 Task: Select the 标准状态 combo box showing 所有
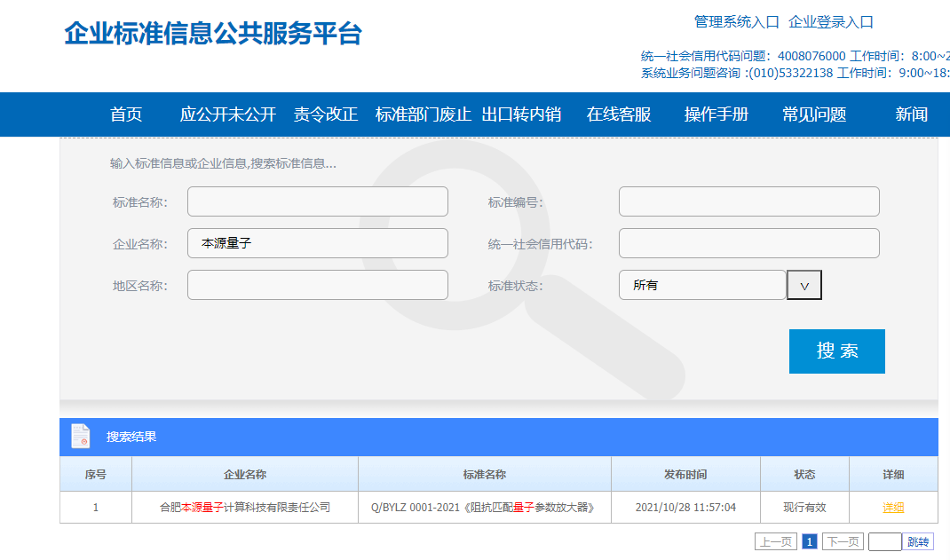pyautogui.click(x=702, y=285)
